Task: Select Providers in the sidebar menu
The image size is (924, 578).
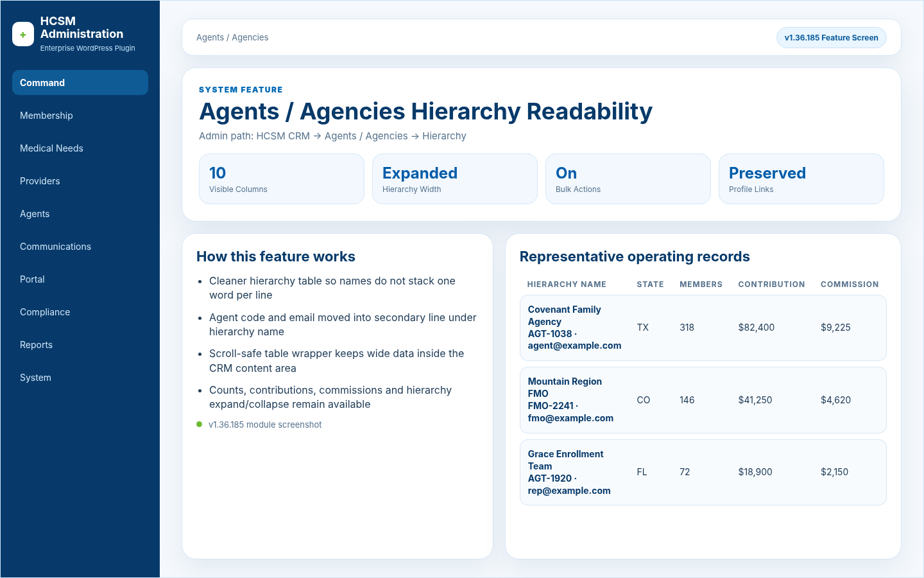Action: click(x=80, y=181)
